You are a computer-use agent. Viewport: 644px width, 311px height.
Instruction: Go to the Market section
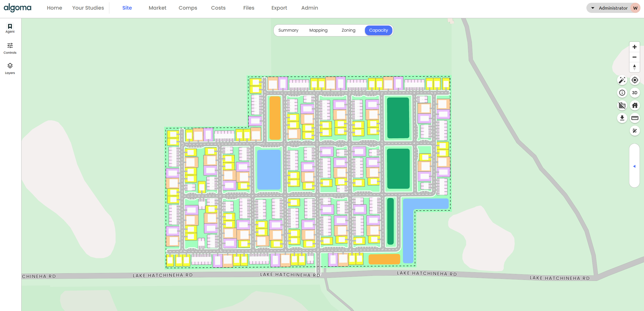pos(157,8)
